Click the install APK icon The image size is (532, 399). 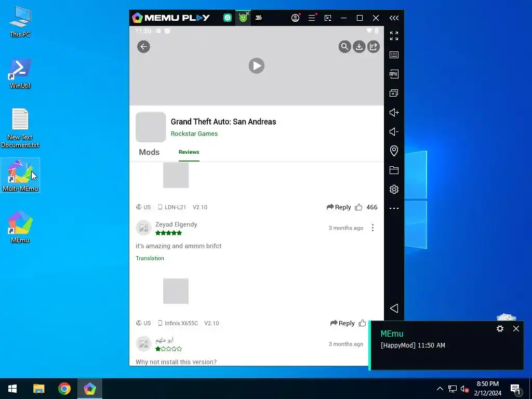click(394, 74)
